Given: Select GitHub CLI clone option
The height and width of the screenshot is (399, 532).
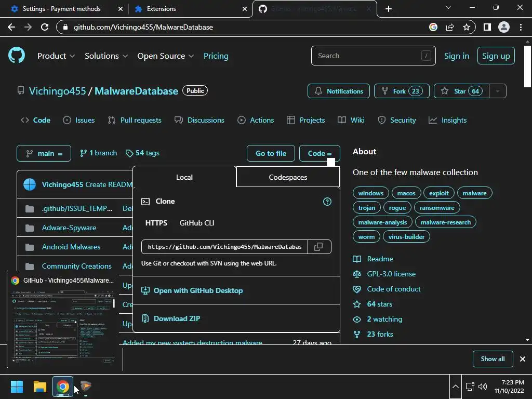Looking at the screenshot, I should 197,223.
